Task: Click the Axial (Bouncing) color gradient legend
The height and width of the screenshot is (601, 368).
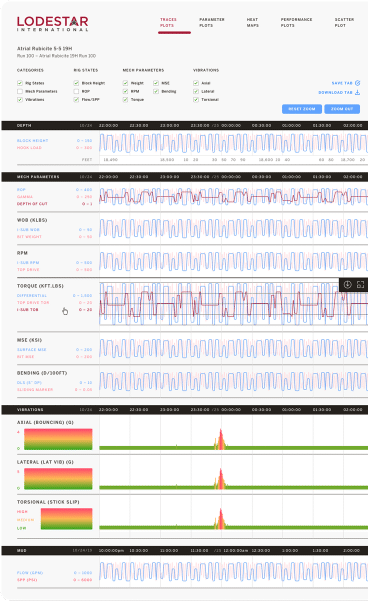Action: click(x=58, y=439)
